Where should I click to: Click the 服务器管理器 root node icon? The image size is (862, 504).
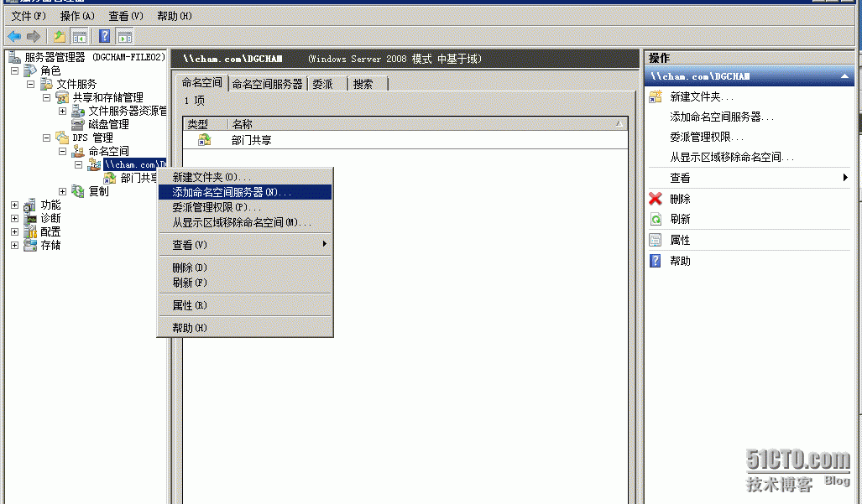(x=15, y=57)
